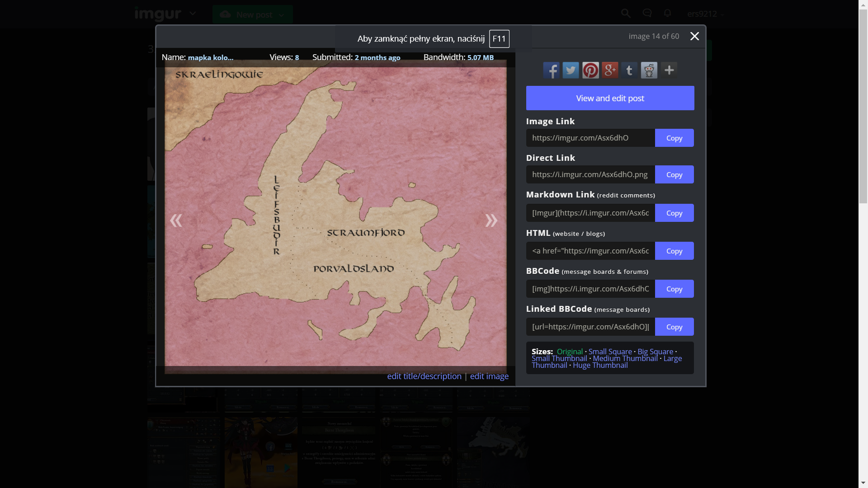
Task: Click View and edit post button
Action: tap(610, 98)
